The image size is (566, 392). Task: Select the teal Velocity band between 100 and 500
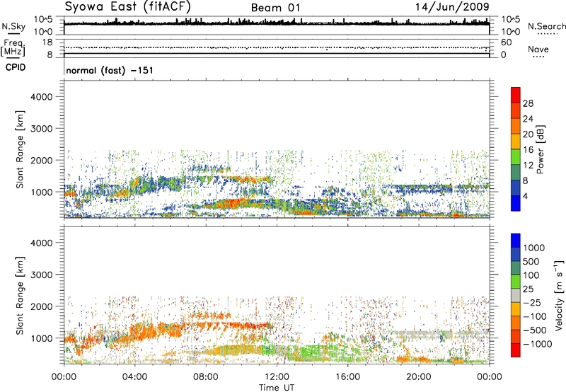point(516,268)
